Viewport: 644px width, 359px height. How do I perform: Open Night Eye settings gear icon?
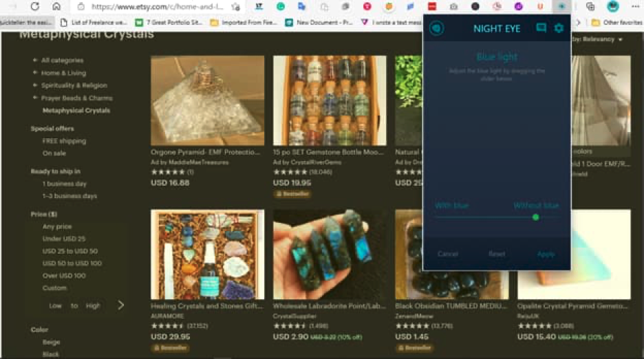(559, 28)
